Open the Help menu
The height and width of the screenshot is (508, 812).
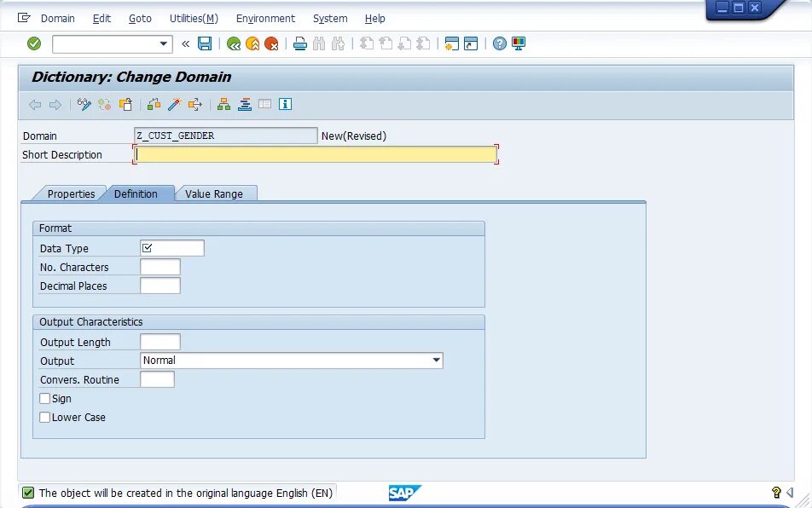tap(374, 19)
